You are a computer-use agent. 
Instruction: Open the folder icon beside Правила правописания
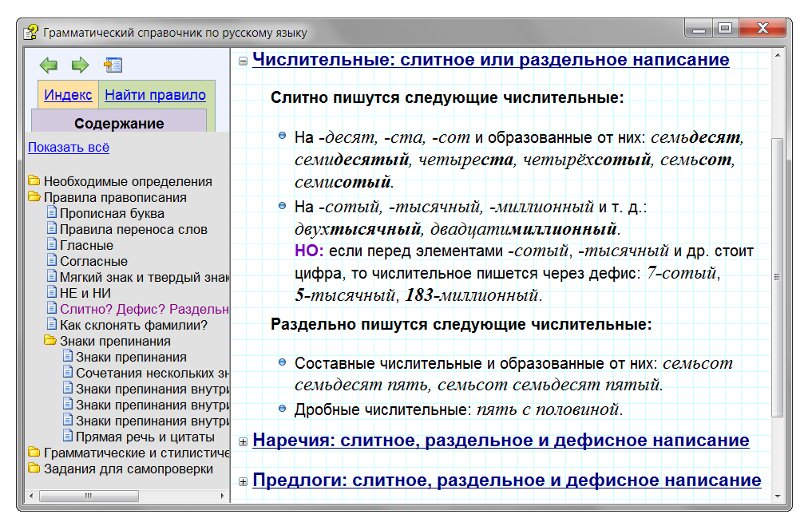tap(35, 196)
